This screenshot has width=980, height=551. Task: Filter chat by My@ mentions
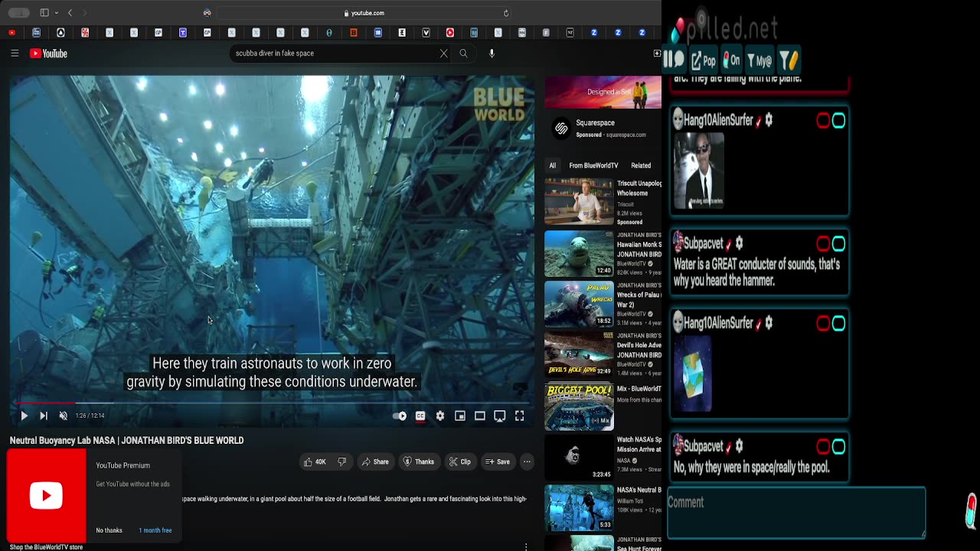[x=759, y=60]
